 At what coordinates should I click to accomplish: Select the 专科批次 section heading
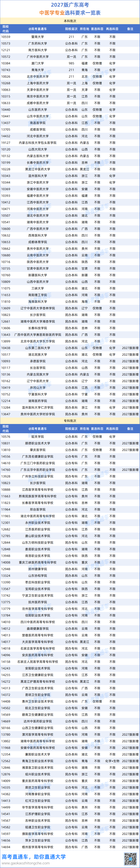pos(70,421)
